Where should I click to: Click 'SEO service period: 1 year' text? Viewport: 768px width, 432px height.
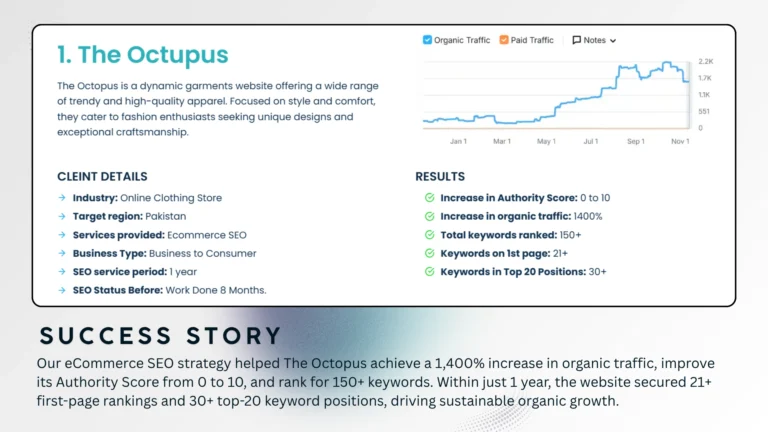point(135,272)
